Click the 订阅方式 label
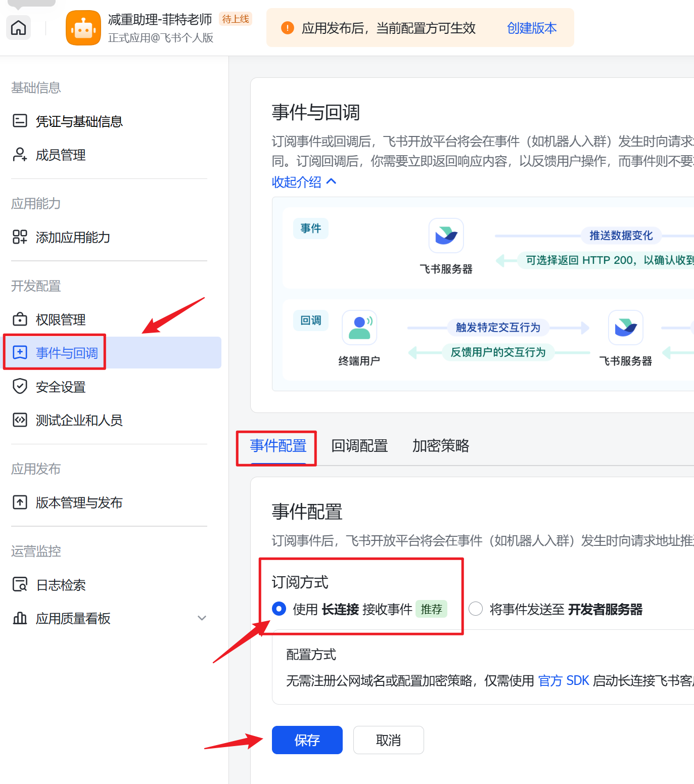The width and height of the screenshot is (694, 784). pyautogui.click(x=300, y=582)
